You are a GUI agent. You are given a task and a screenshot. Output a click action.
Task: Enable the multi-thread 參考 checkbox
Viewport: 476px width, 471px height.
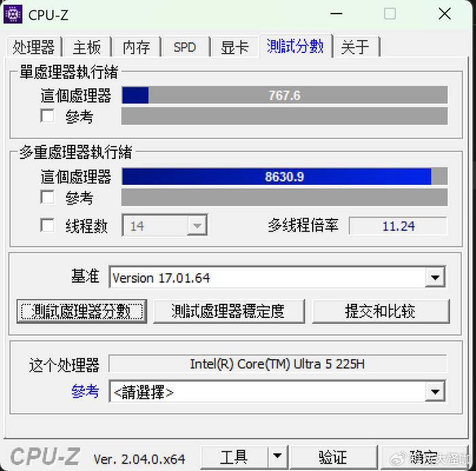48,197
